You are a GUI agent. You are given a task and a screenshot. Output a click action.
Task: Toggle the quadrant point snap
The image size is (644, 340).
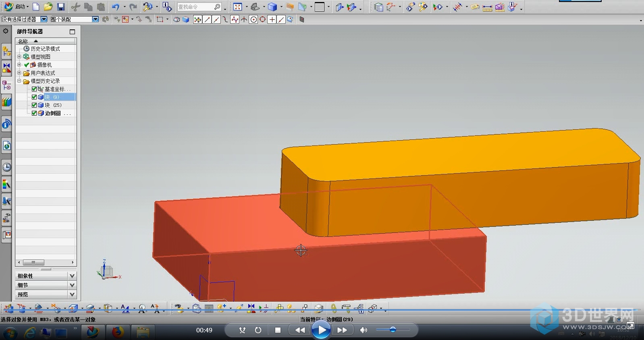tap(263, 19)
